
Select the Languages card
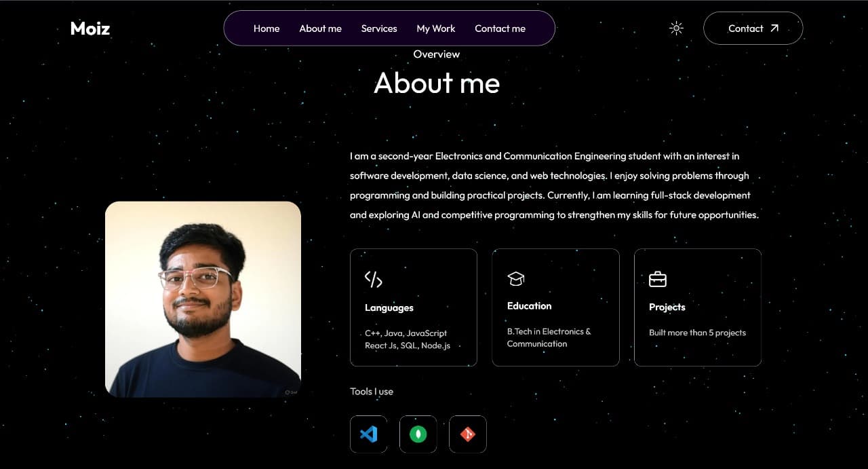point(413,307)
